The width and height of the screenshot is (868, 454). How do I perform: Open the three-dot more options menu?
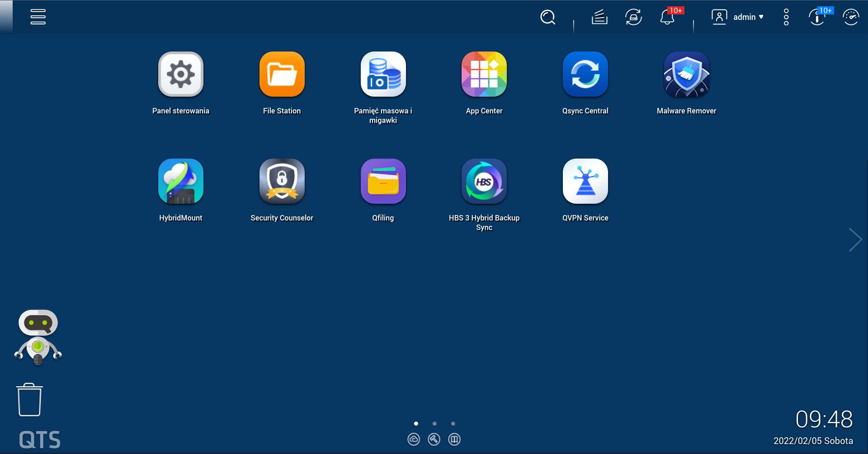click(786, 17)
